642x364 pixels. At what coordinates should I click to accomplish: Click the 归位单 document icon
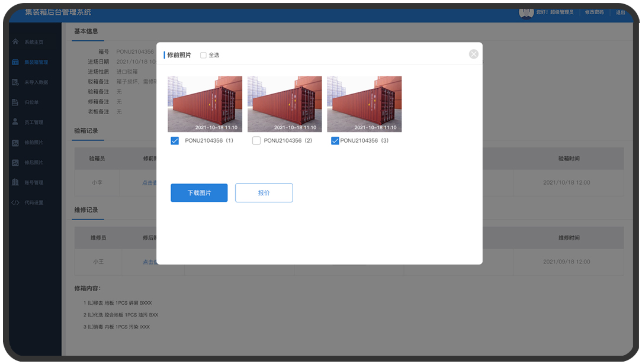pos(15,102)
